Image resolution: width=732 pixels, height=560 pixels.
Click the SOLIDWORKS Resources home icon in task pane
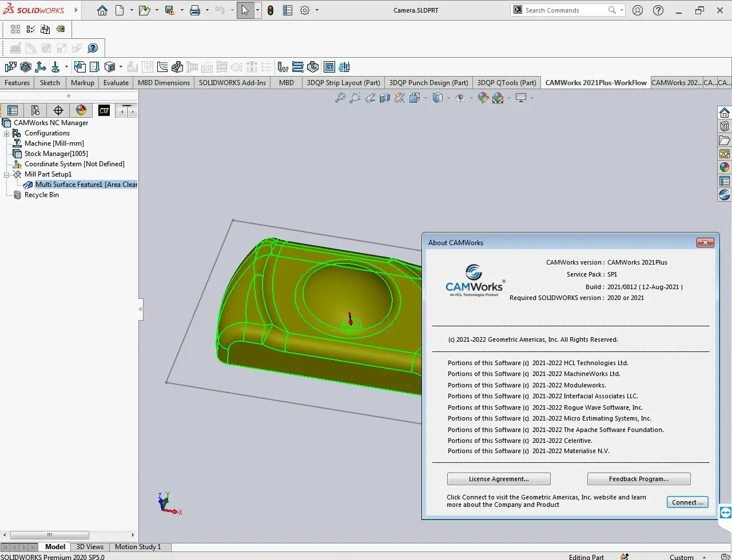[725, 113]
